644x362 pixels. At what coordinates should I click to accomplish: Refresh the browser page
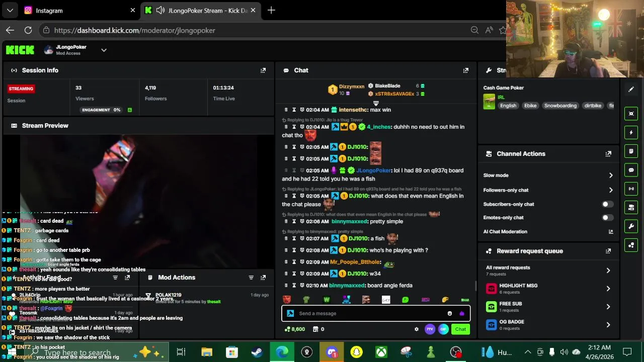click(28, 30)
